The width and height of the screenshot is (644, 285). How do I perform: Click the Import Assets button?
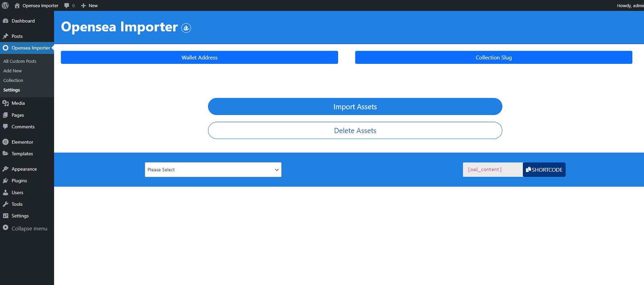coord(355,107)
